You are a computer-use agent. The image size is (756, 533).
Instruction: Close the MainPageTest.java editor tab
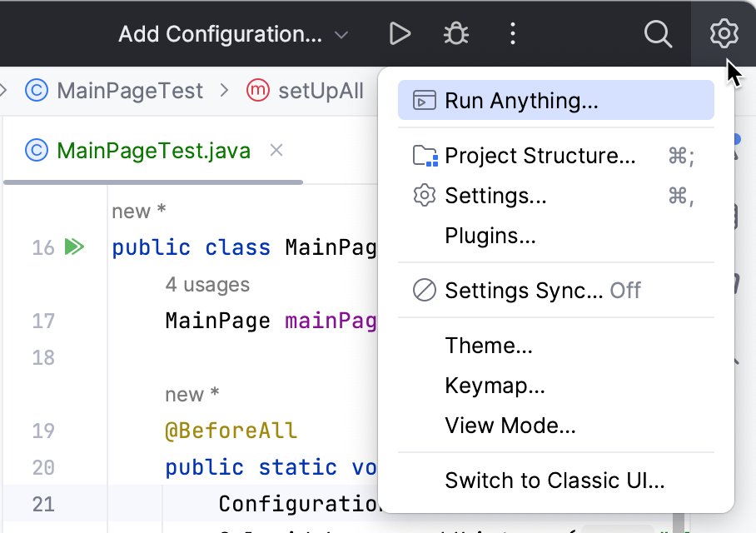point(277,150)
